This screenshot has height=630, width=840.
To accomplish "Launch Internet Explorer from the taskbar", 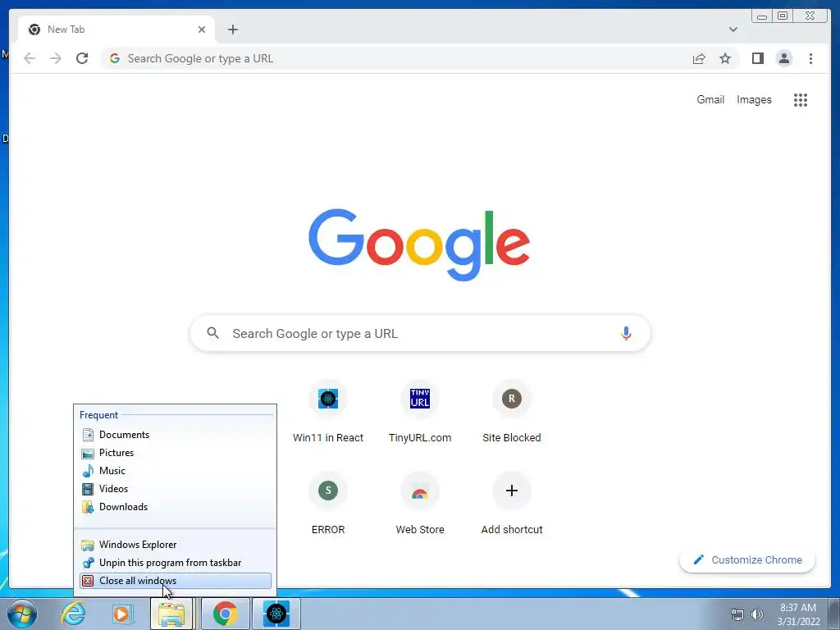I will (x=73, y=614).
